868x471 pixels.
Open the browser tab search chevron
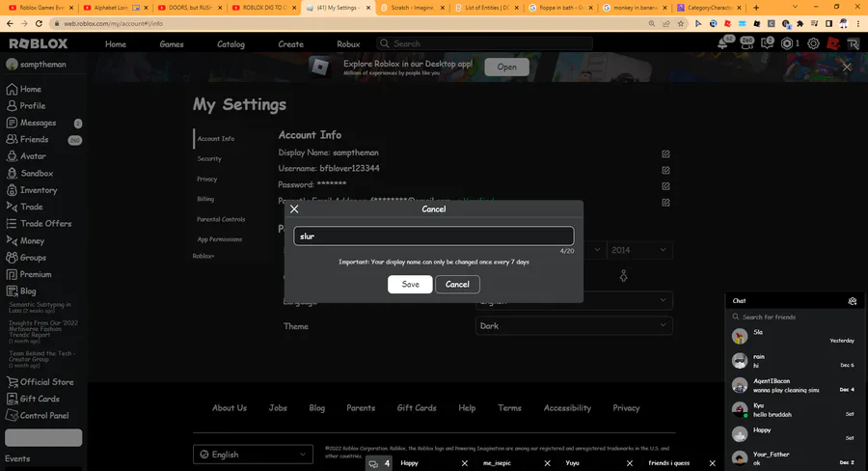tap(795, 7)
